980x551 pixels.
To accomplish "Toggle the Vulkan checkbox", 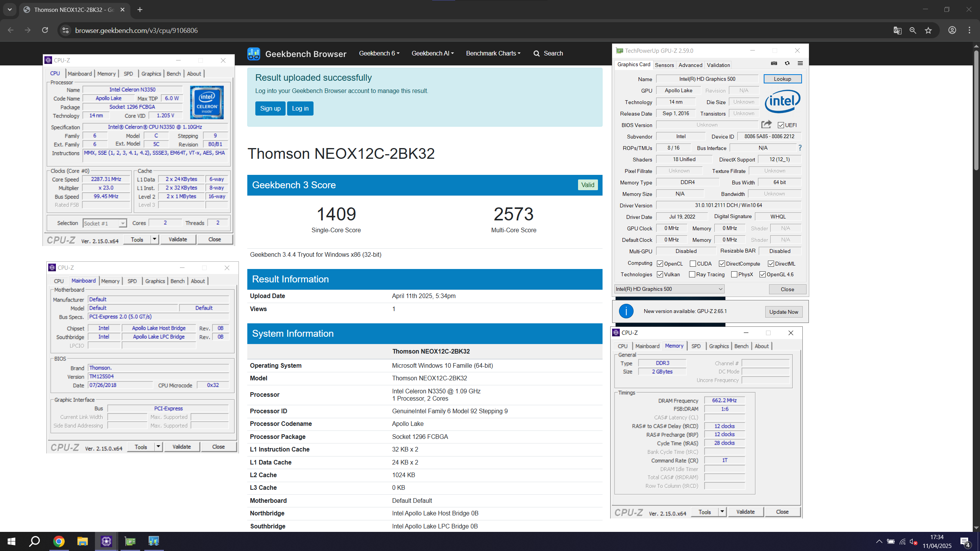I will tap(660, 274).
